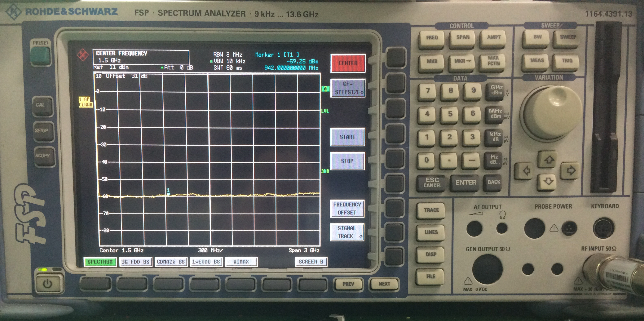Open the TRACE key
Viewport: 644px width, 321px height.
431,210
